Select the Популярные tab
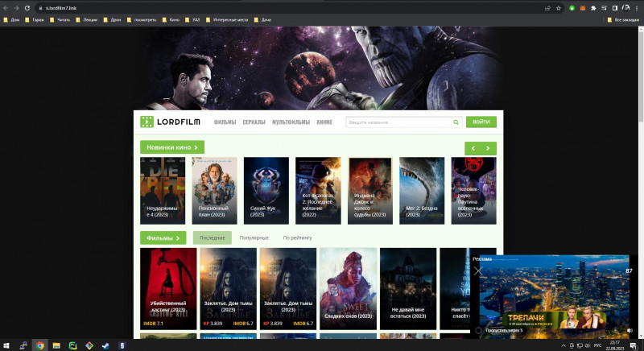Image resolution: width=644 pixels, height=351 pixels. (254, 237)
